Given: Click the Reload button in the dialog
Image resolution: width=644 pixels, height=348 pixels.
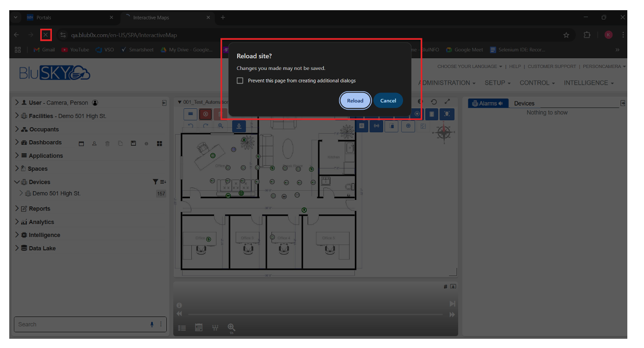Looking at the screenshot, I should click(355, 100).
